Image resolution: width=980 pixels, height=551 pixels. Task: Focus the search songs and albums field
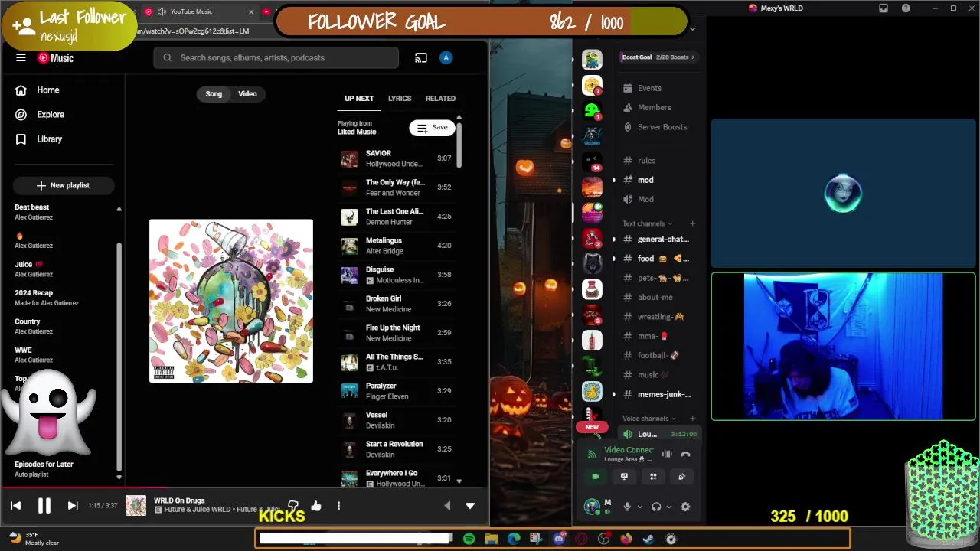point(276,58)
